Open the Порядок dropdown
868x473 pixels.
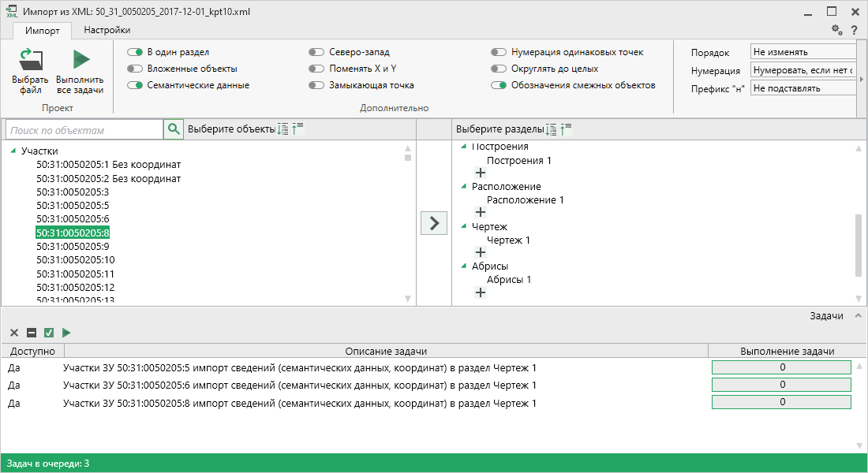[803, 52]
